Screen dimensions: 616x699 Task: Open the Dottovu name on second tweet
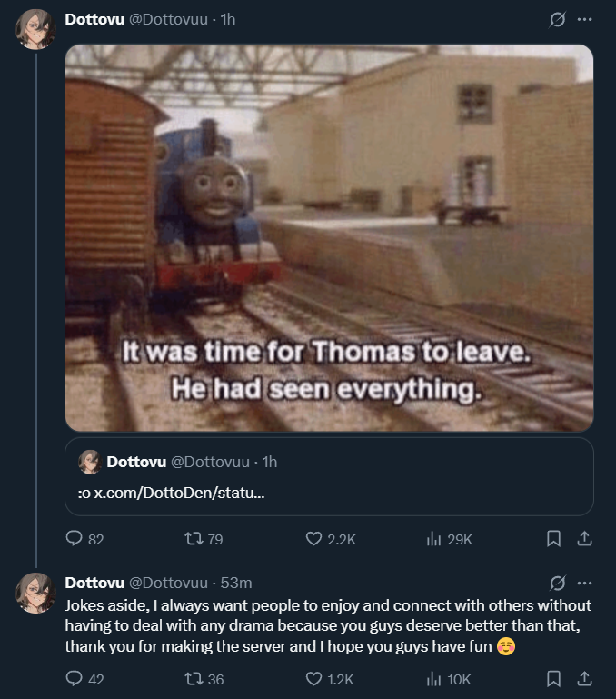pyautogui.click(x=94, y=583)
